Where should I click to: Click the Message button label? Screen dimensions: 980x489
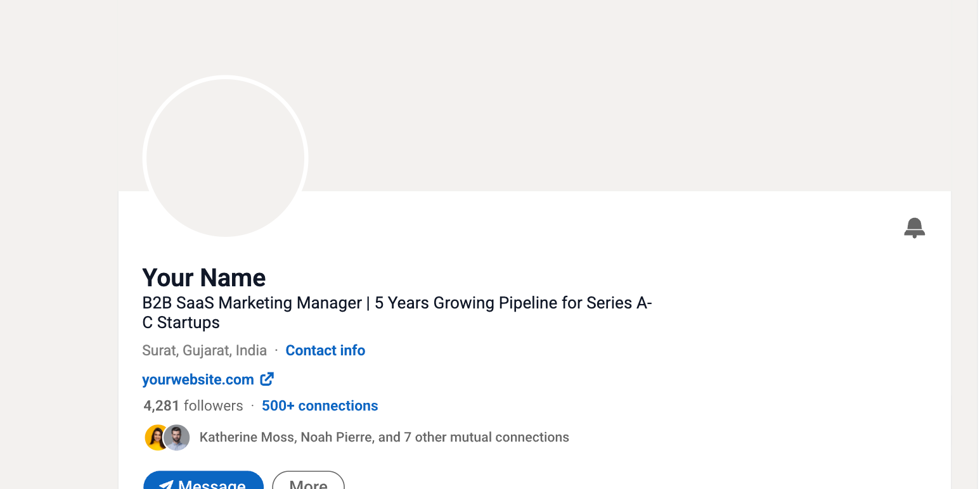click(212, 484)
